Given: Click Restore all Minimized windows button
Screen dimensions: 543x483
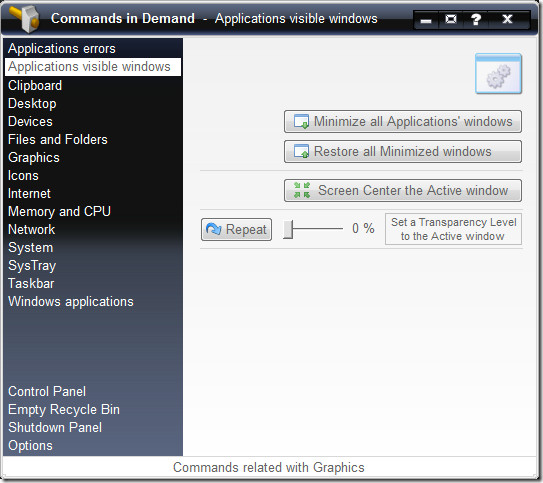Looking at the screenshot, I should 403,152.
